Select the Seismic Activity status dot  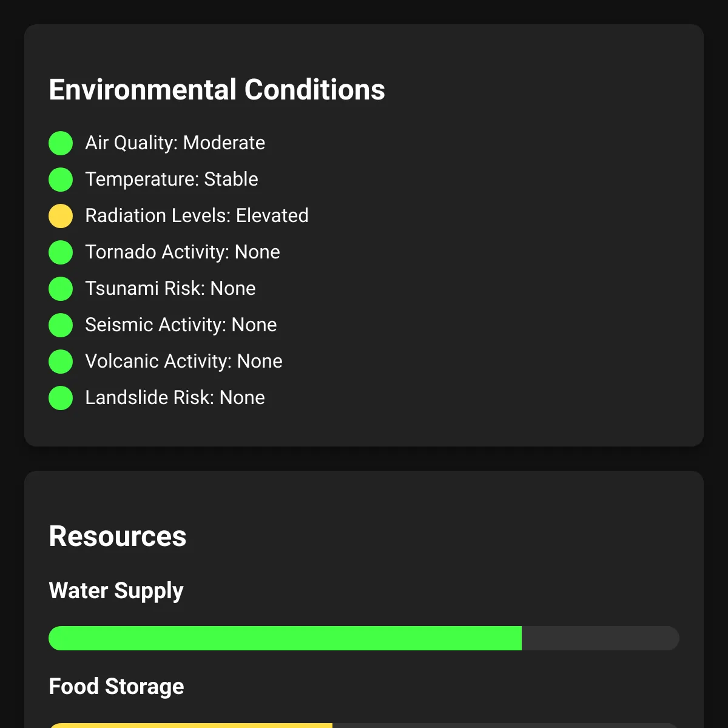click(x=61, y=325)
